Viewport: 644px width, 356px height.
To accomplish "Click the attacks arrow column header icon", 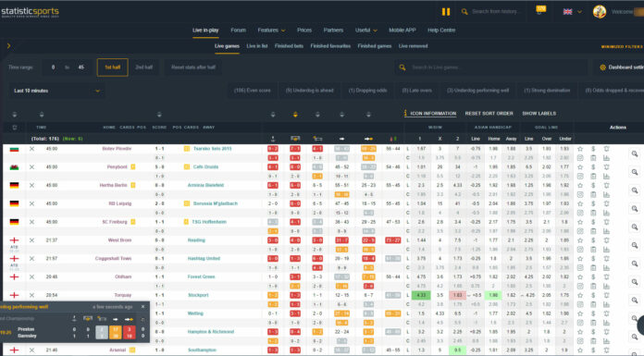I will coord(341,139).
